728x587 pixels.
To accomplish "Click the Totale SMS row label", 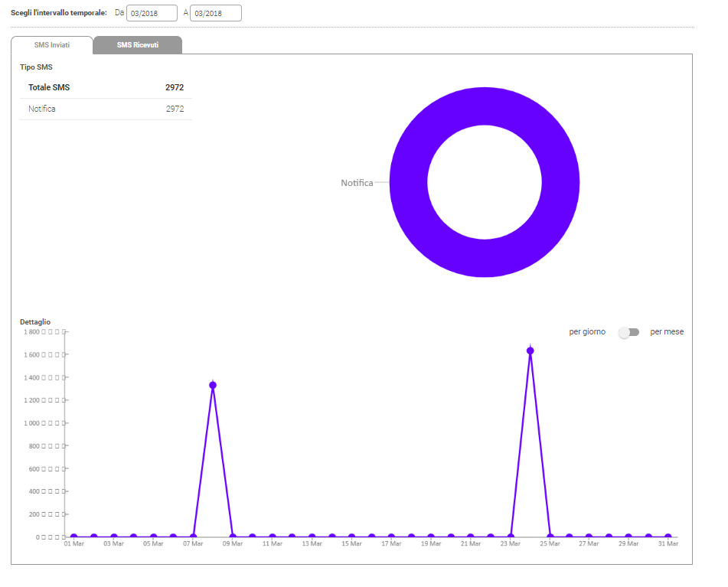I will coord(49,87).
